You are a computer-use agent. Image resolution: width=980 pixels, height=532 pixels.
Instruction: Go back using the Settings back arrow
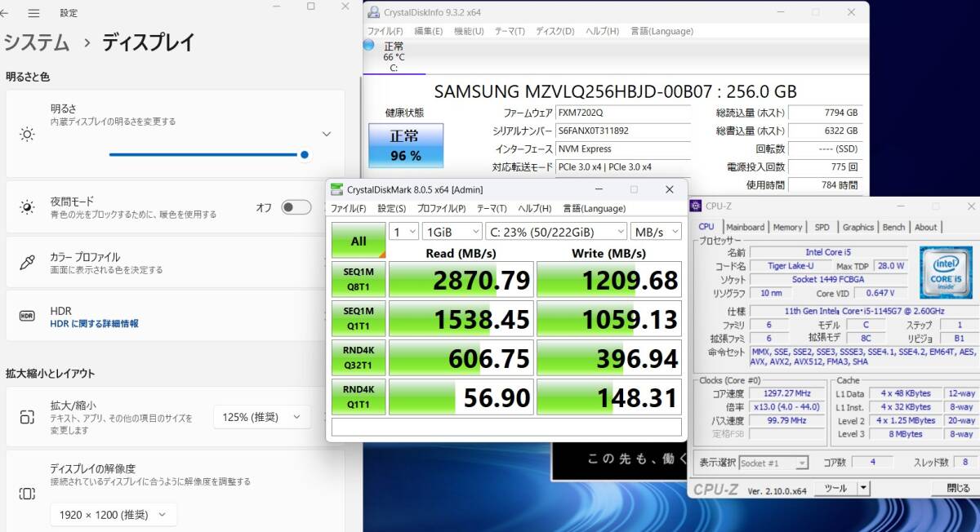(6, 13)
